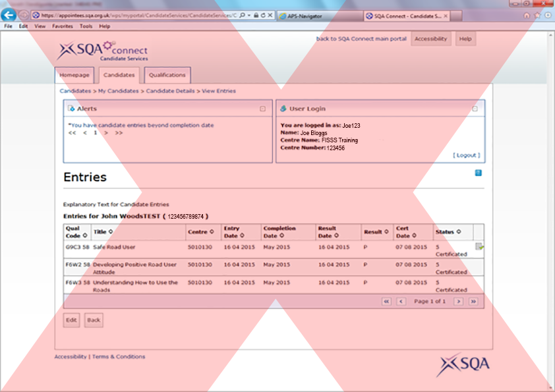Click the Edit button below the table
This screenshot has height=392, width=555.
(71, 320)
